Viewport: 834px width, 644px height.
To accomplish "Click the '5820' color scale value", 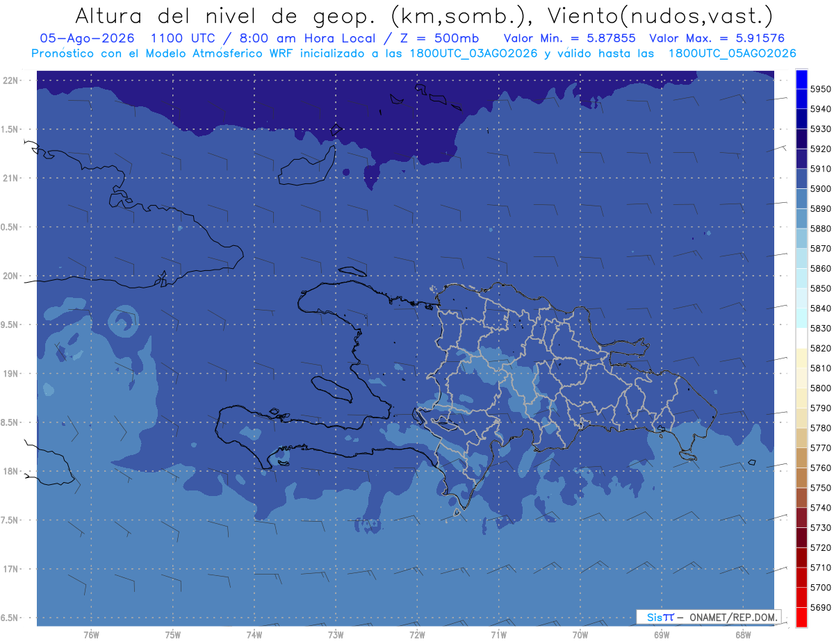I will [820, 348].
